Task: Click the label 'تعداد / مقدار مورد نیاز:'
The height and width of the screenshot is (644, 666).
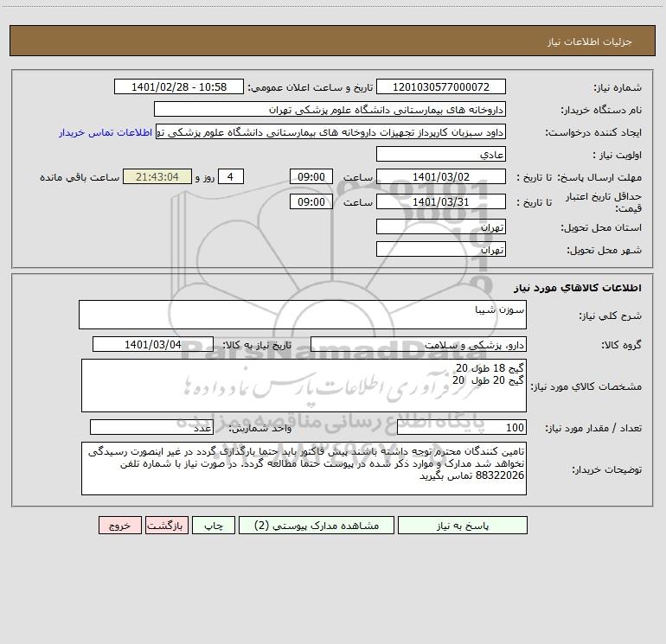Action: [x=593, y=429]
